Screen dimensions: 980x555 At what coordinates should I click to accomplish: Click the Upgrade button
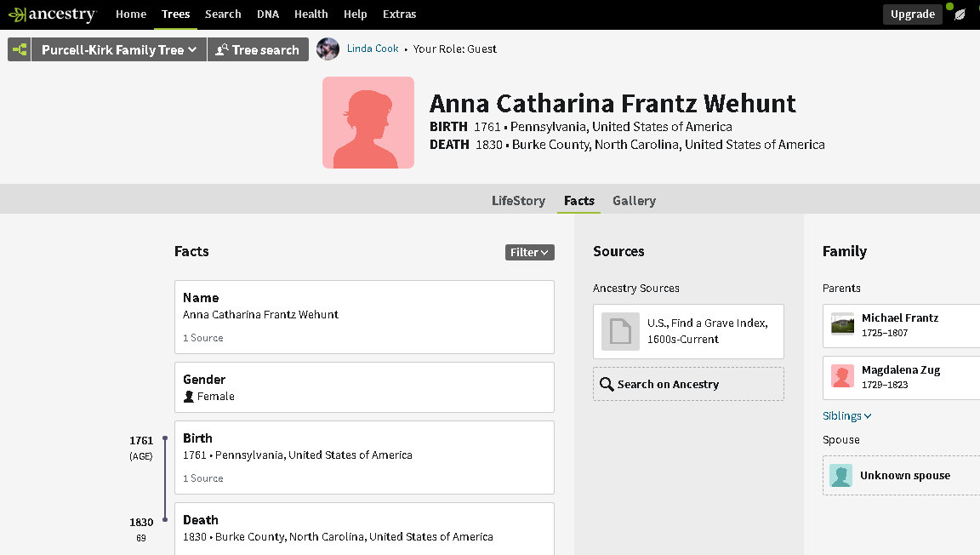912,14
